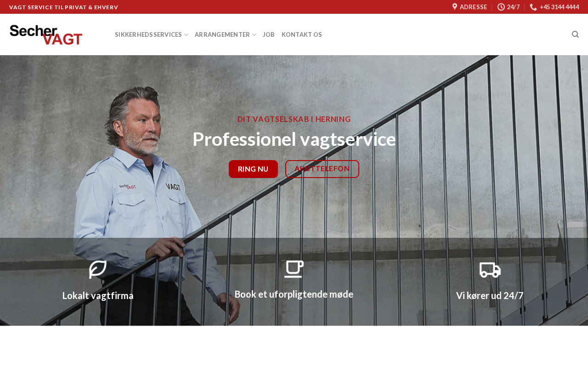Click the map pin address icon
The width and height of the screenshot is (588, 368).
(x=455, y=7)
